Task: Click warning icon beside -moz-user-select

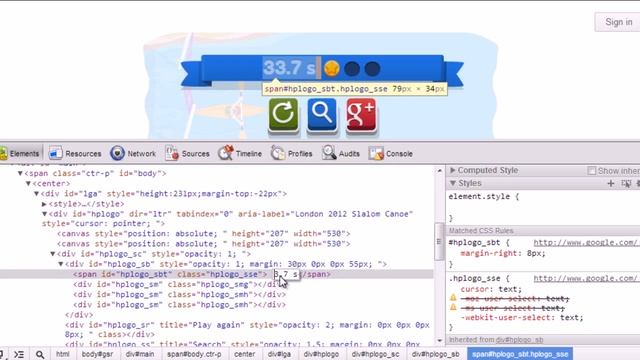Action: pos(453,298)
